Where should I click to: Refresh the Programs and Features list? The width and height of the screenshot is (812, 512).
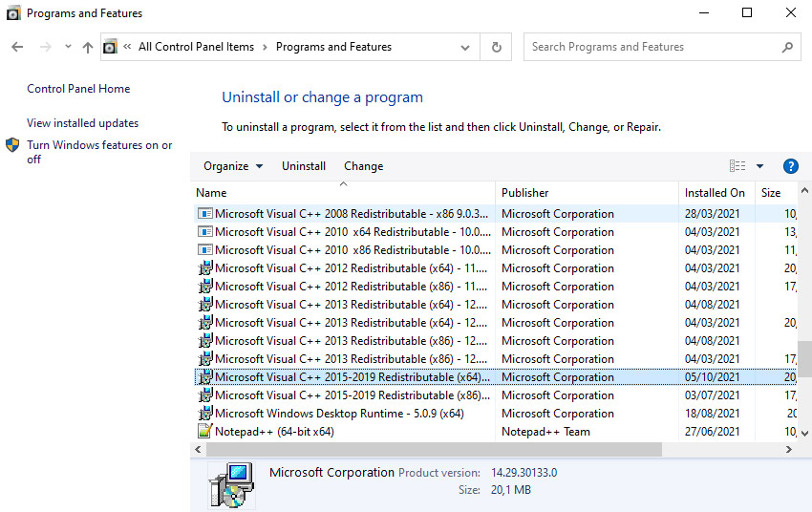[x=496, y=47]
